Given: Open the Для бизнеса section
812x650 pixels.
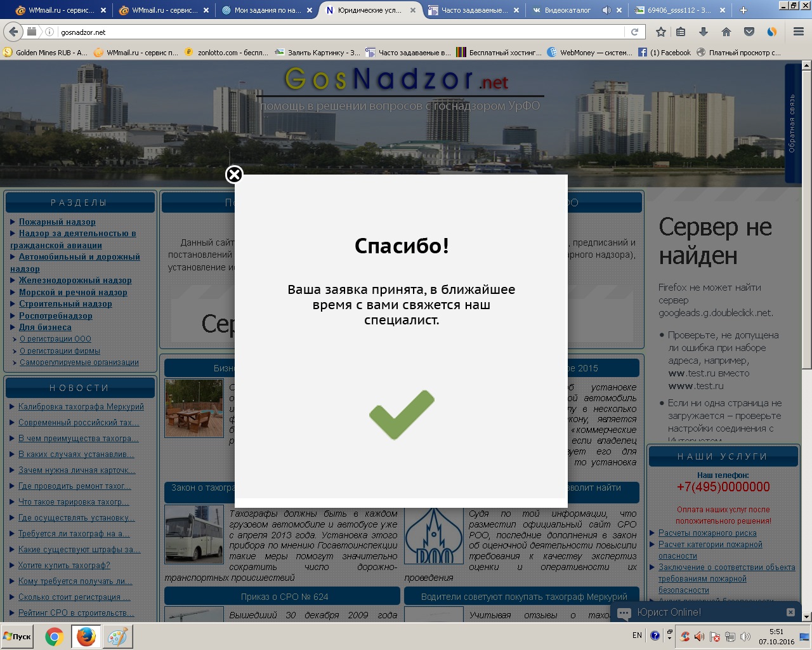Looking at the screenshot, I should tap(45, 327).
